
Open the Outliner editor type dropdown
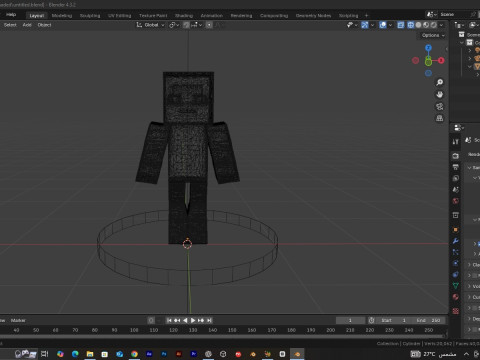coord(460,25)
